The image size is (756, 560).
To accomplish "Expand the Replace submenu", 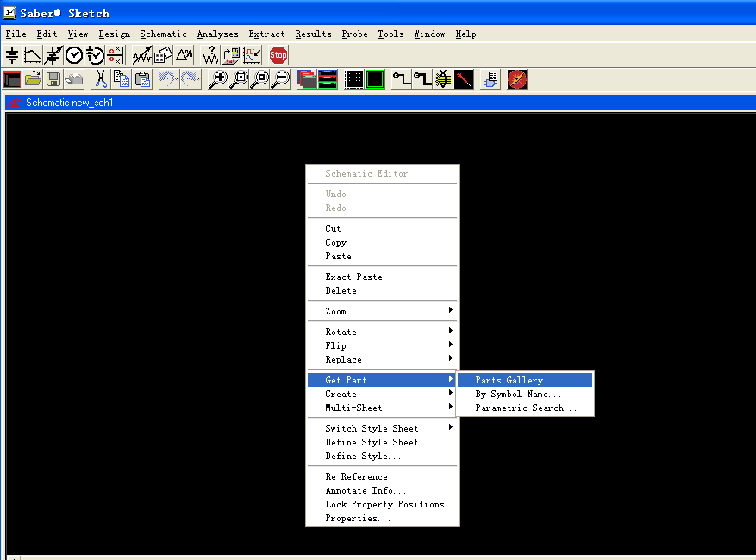I will click(x=383, y=359).
